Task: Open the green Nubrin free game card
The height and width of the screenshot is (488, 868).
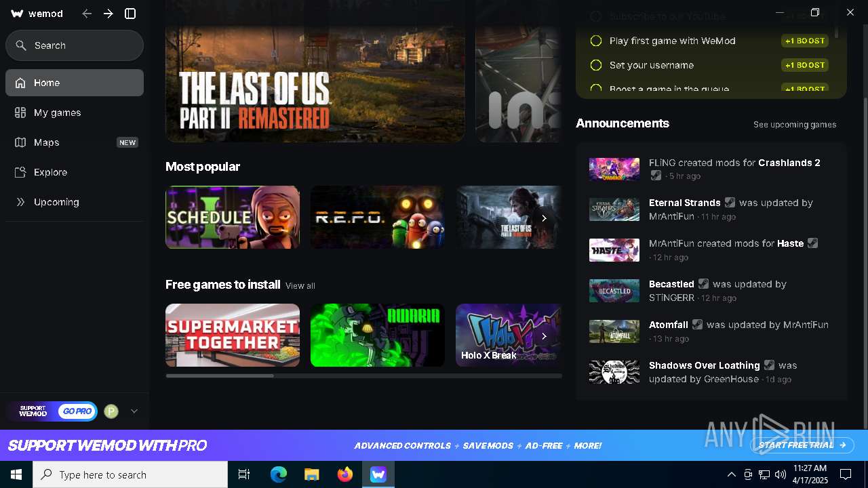Action: tap(378, 335)
